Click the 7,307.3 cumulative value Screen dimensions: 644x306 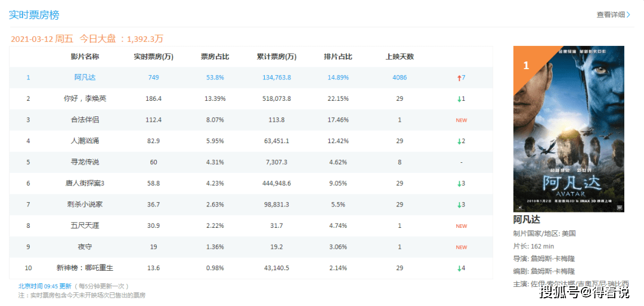coord(277,162)
